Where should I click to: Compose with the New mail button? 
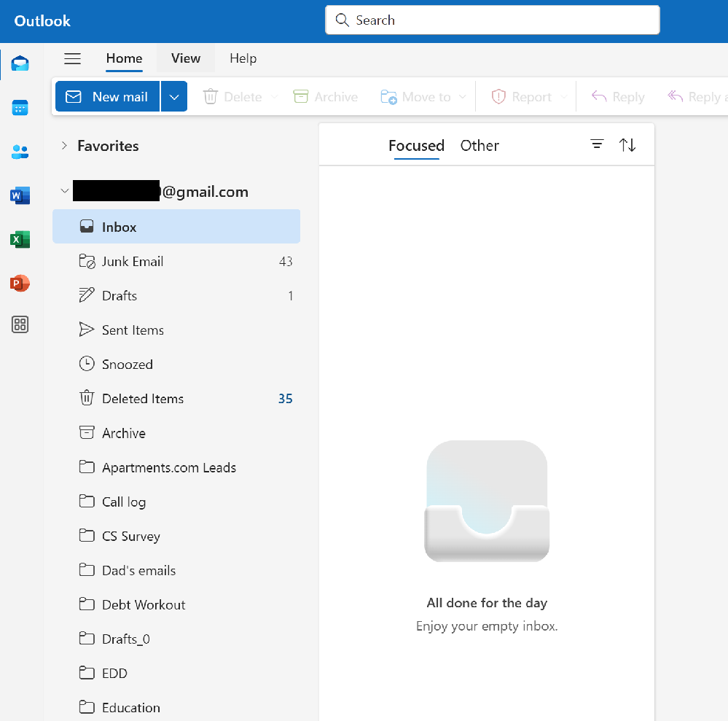pos(107,97)
